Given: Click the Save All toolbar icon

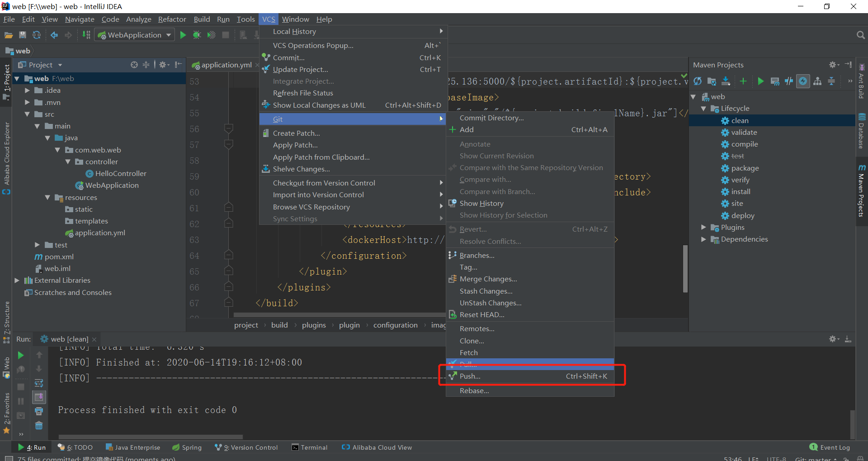Looking at the screenshot, I should click(23, 35).
